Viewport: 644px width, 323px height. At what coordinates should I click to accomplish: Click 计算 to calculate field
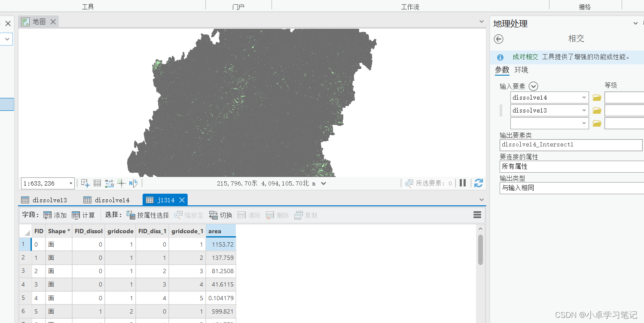(x=83, y=215)
